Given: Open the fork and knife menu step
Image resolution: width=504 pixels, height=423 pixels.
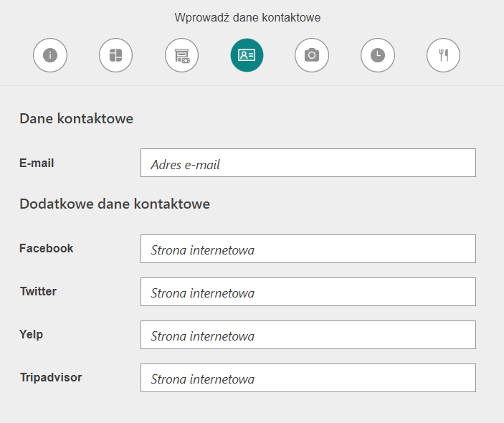Looking at the screenshot, I should 443,55.
